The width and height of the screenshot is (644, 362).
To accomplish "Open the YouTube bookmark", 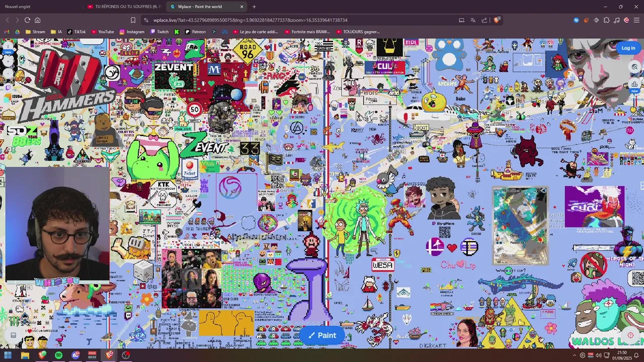I will coord(102,32).
